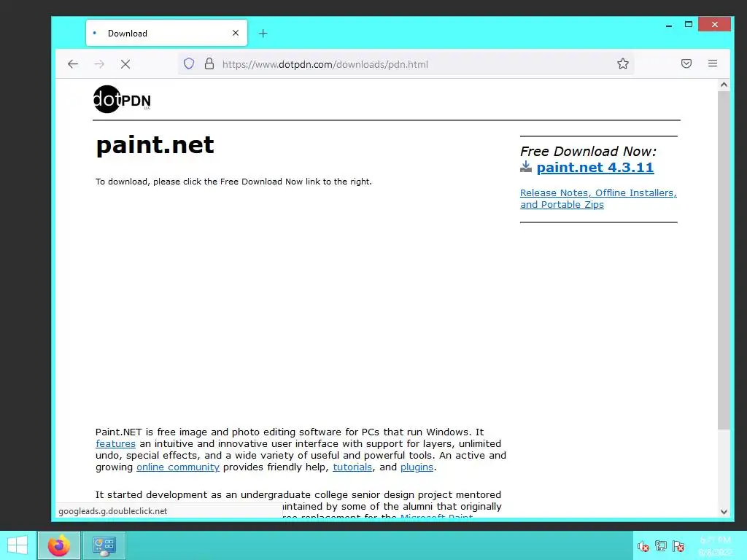Minimize the Firefox window

click(x=669, y=25)
